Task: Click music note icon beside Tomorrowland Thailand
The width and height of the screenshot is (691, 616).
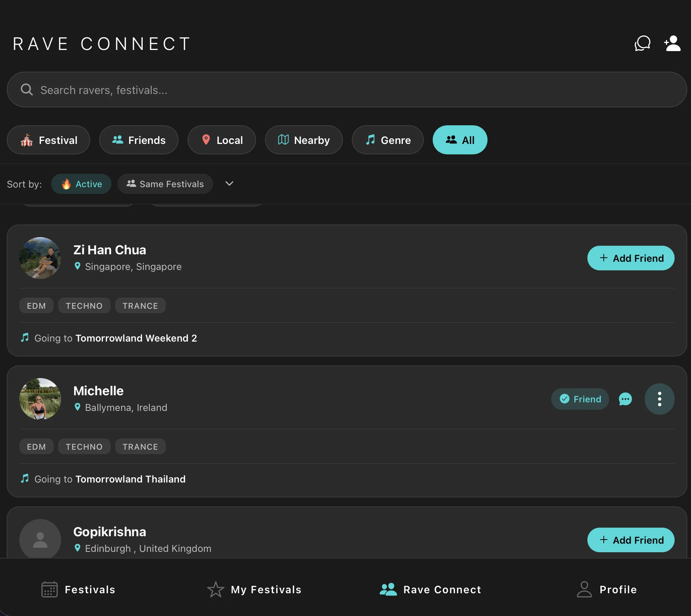Action: point(25,479)
